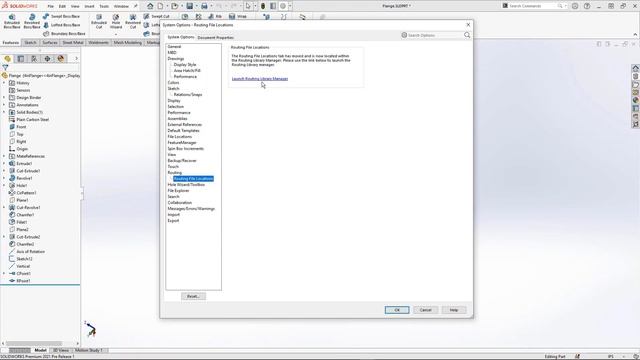
Task: Click the feature tree horizontal scrollbar
Action: click(34, 344)
